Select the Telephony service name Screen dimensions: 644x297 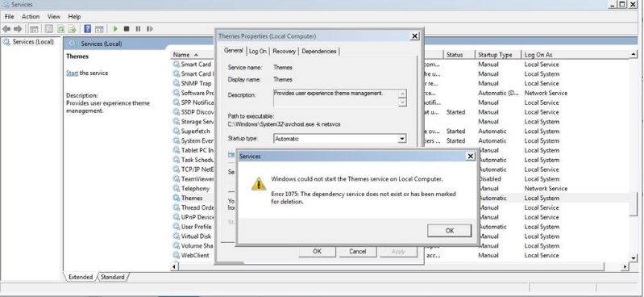click(196, 188)
